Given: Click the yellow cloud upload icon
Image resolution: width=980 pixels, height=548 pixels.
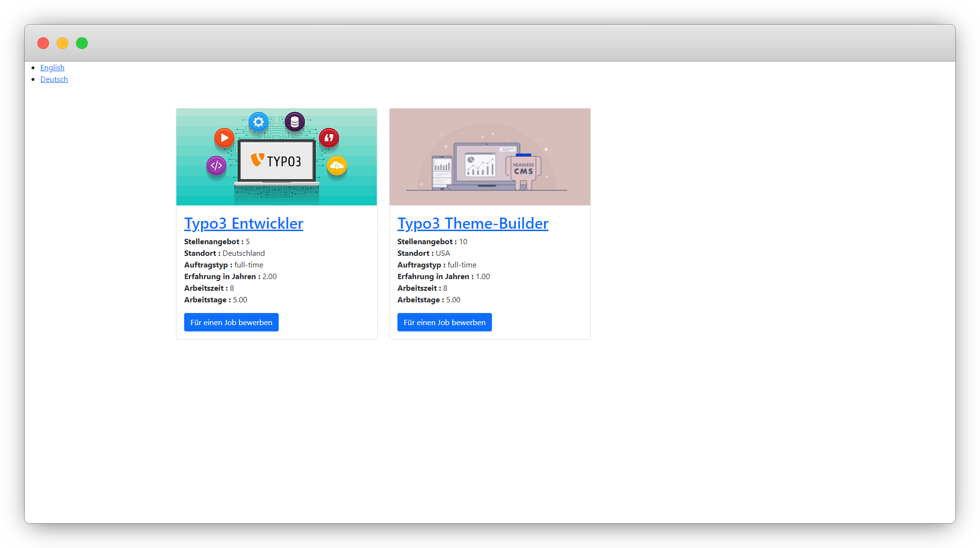Looking at the screenshot, I should coord(337,166).
